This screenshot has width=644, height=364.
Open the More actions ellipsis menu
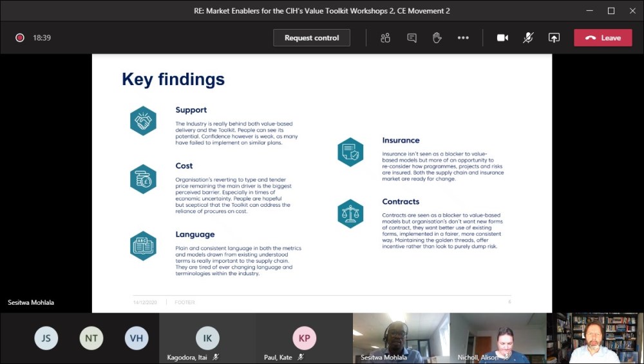[x=463, y=38]
